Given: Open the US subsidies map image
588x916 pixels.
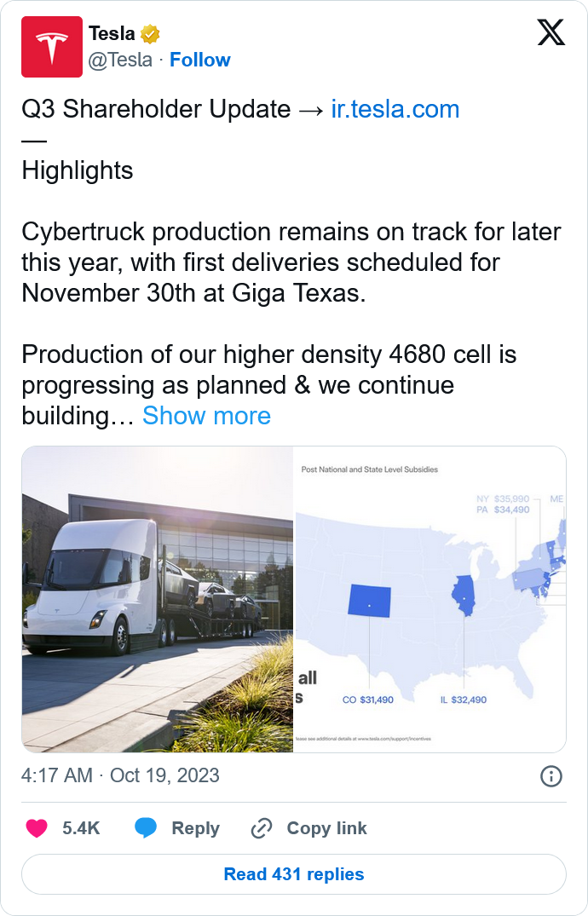Looking at the screenshot, I should point(429,599).
